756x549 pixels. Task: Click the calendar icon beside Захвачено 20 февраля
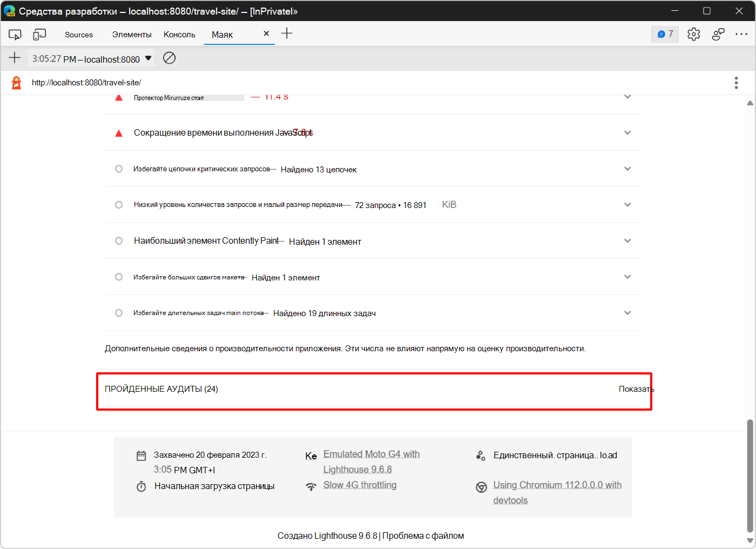[141, 456]
